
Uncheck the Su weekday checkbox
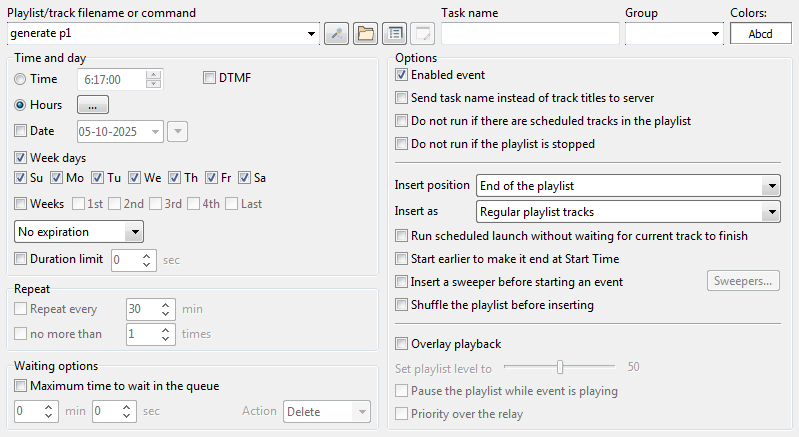(21, 178)
